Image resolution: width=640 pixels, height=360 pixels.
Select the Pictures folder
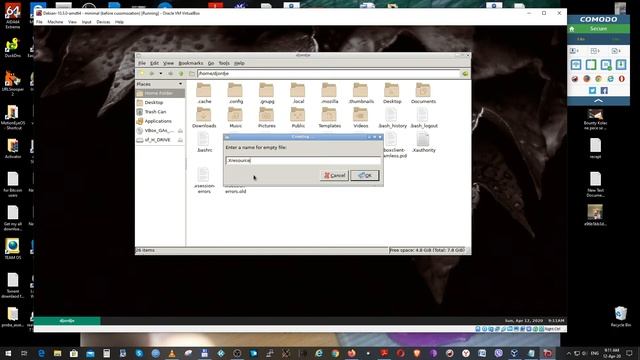click(267, 117)
